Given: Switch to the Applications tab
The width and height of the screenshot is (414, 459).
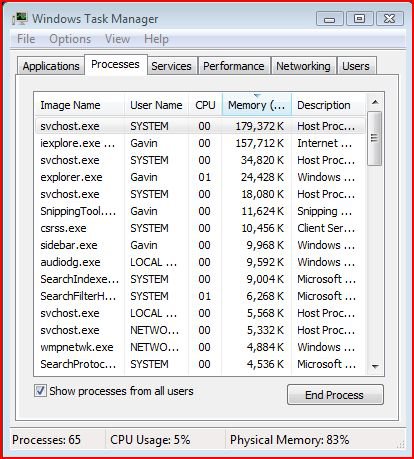Looking at the screenshot, I should pyautogui.click(x=51, y=66).
